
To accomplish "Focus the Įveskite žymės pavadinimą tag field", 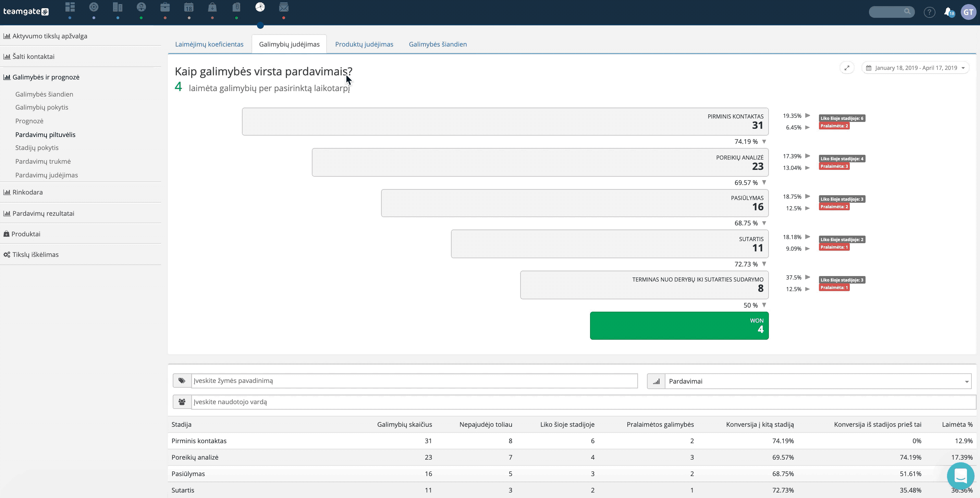I will 414,381.
